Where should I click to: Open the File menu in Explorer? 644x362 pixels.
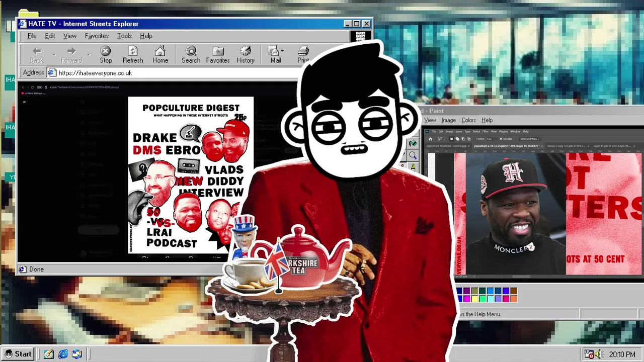(32, 36)
